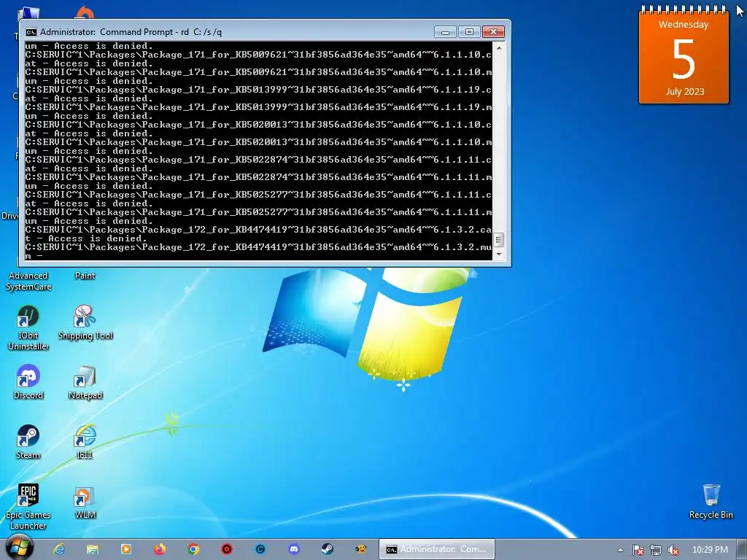Open the Action Center flag icon

(x=638, y=550)
